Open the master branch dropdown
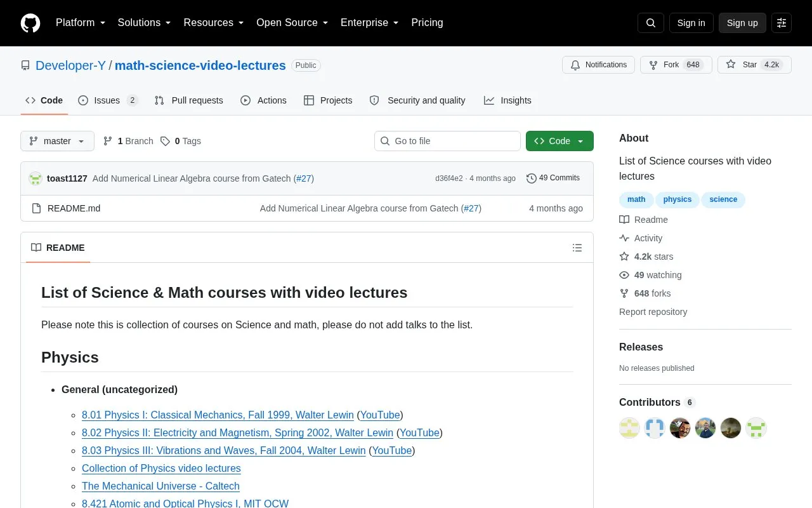This screenshot has width=812, height=508. (x=57, y=141)
